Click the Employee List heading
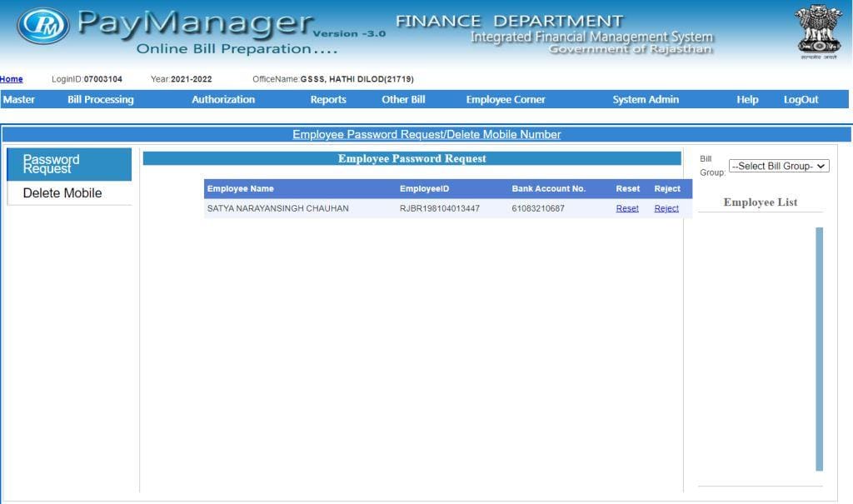 (x=761, y=202)
